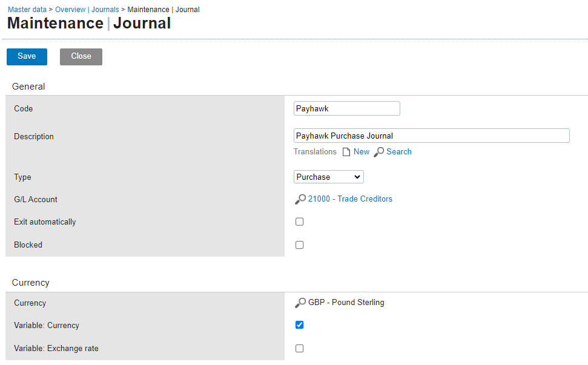Click the General section heading
The image size is (588, 365).
(28, 87)
